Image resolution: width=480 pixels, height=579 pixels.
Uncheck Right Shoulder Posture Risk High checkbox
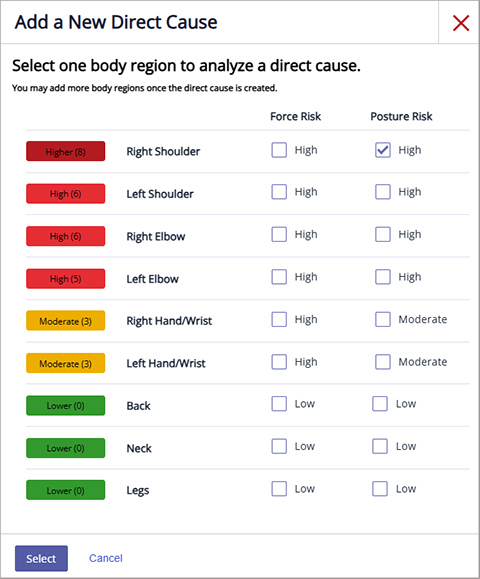click(383, 150)
